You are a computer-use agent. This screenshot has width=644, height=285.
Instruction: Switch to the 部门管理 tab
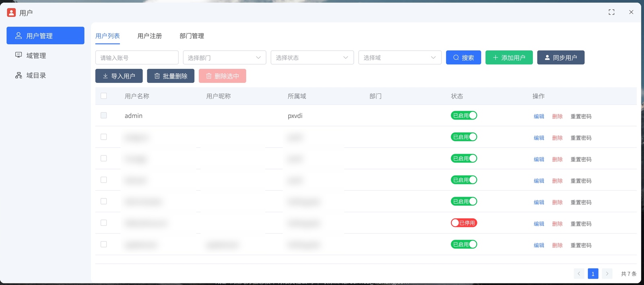[192, 36]
